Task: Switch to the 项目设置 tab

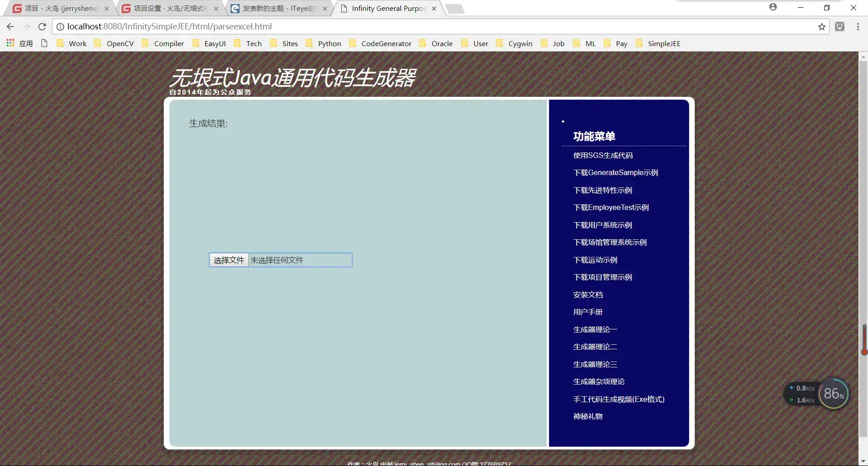Action: [x=170, y=9]
